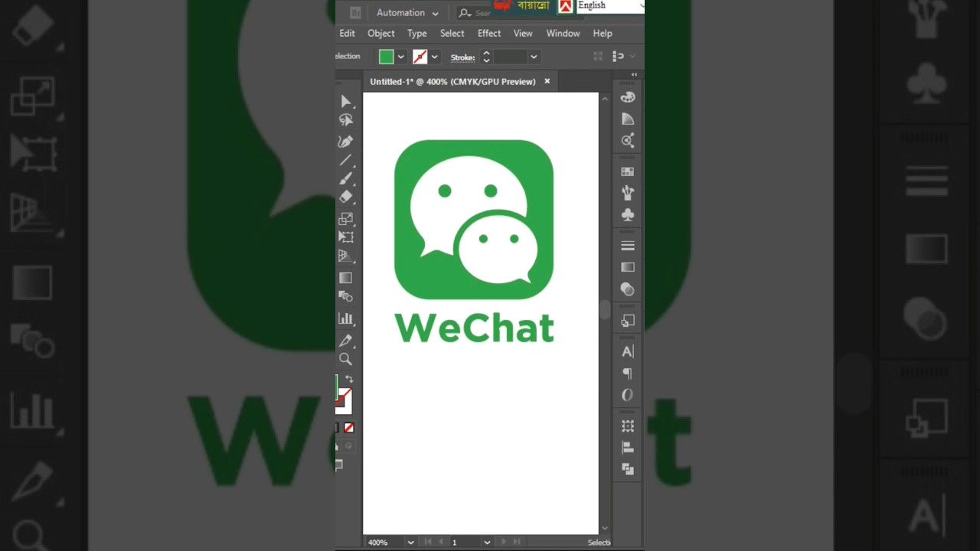Go to previous artboard button

tap(440, 542)
